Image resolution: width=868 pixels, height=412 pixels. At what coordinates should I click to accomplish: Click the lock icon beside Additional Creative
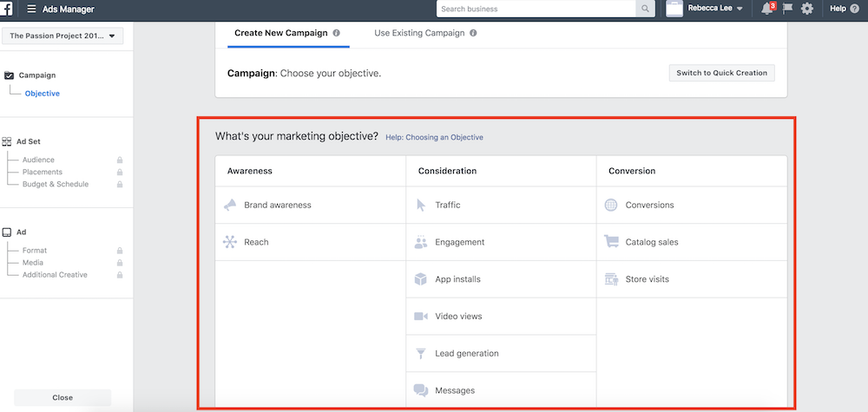pos(120,275)
